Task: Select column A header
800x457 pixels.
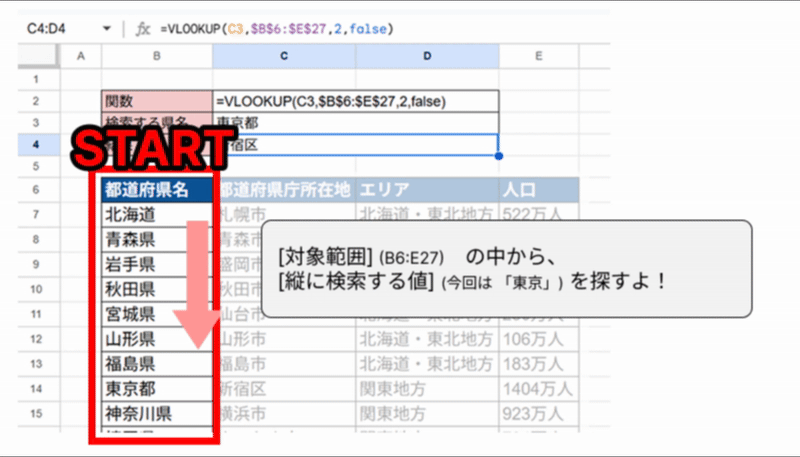Action: click(81, 57)
